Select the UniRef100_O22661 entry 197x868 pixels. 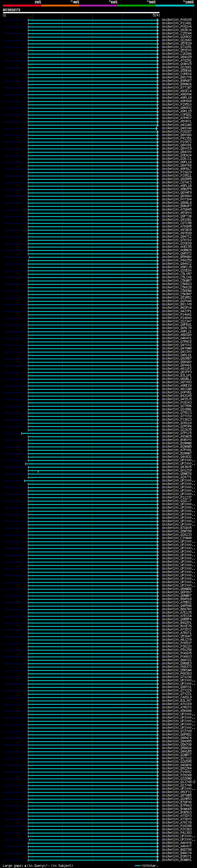[x=177, y=67]
